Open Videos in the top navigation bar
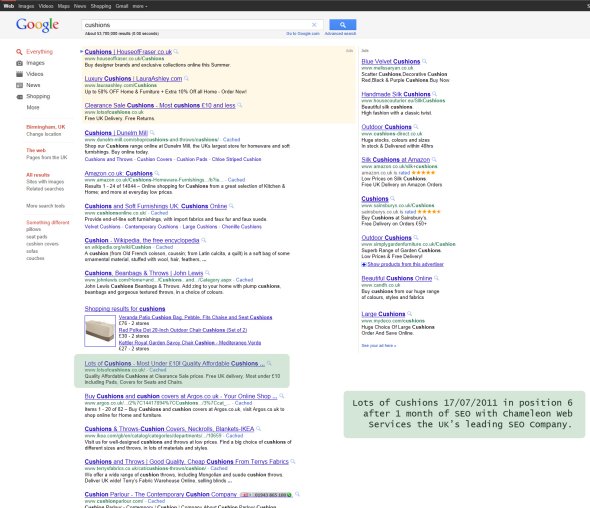Image resolution: width=590 pixels, height=508 pixels. point(46,6)
